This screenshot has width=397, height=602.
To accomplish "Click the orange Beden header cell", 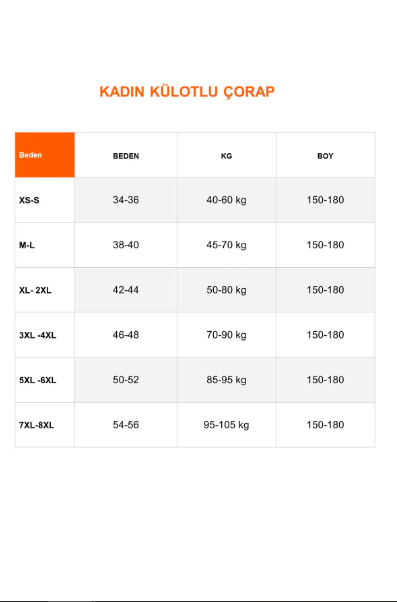I will (45, 155).
